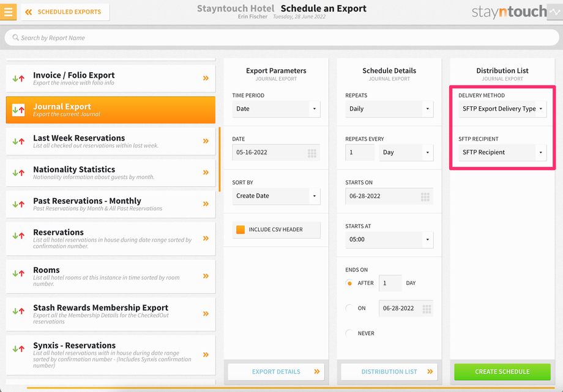The image size is (563, 392).
Task: Click the Repeats Every number field
Action: (360, 152)
